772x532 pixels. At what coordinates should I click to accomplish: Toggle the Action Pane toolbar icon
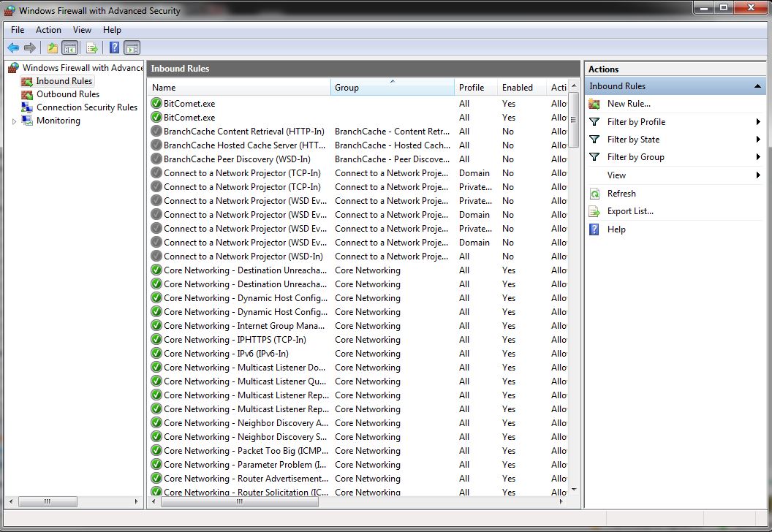[132, 47]
